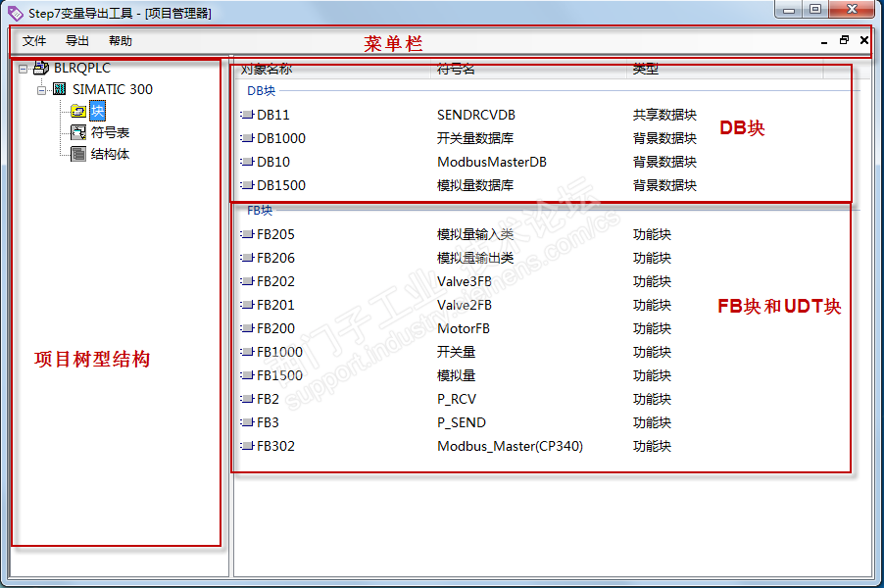884x588 pixels.
Task: Open the 导出 menu
Action: click(x=77, y=41)
